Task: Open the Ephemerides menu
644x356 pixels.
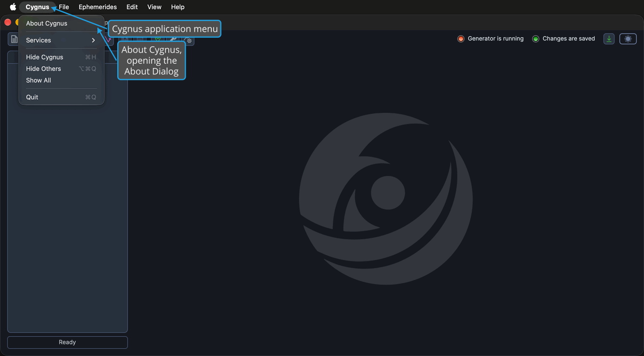Action: point(97,7)
